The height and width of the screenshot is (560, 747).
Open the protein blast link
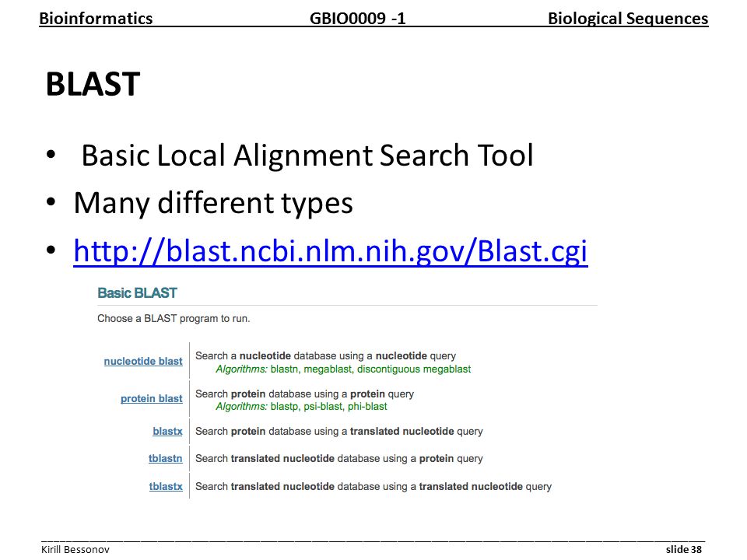(152, 398)
